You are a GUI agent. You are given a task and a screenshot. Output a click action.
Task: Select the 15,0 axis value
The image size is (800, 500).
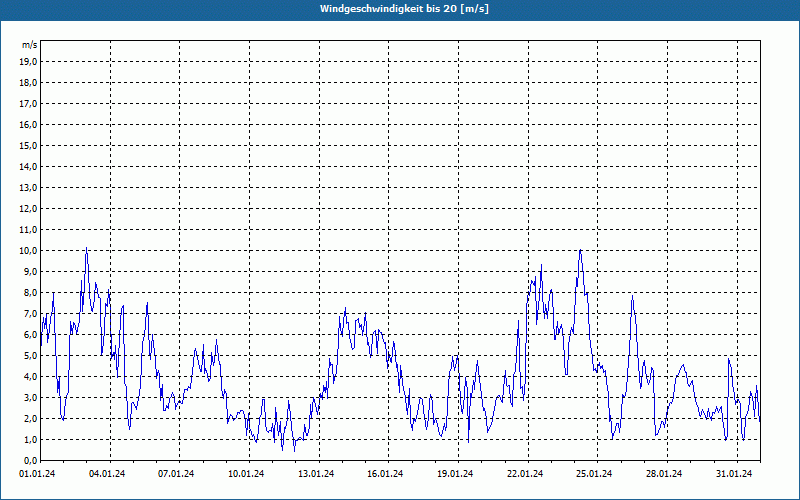point(28,145)
